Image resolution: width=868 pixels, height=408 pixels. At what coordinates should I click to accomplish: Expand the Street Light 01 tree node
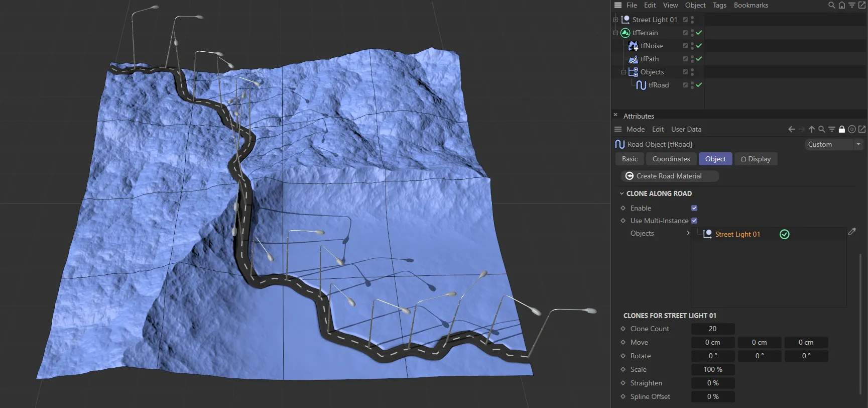(x=615, y=20)
